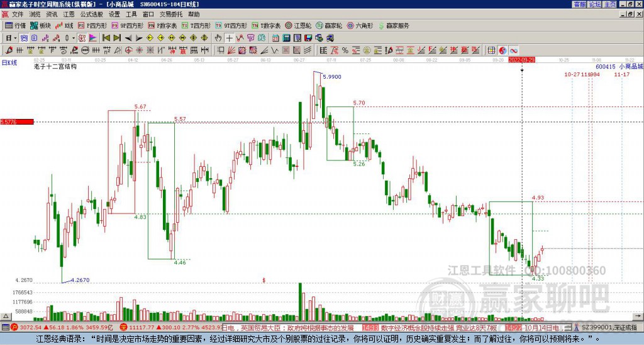Screen dimensions: 644x345
Task: Open the 江恩 menu
Action: (x=69, y=14)
